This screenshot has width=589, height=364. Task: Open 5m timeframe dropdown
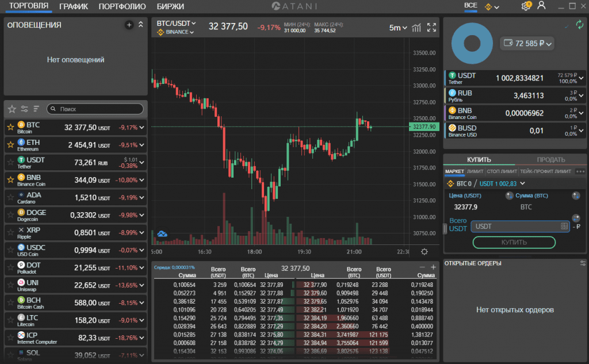pos(398,28)
